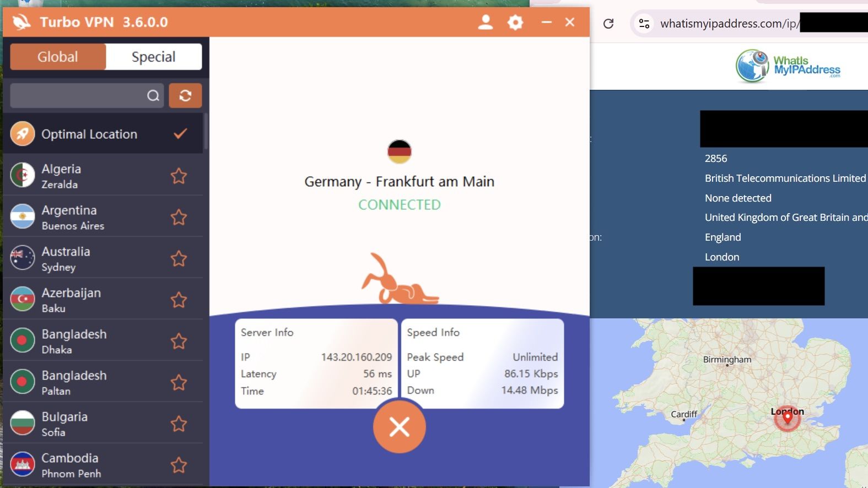Minimize the Turbo VPN window
The height and width of the screenshot is (488, 868).
pyautogui.click(x=547, y=22)
